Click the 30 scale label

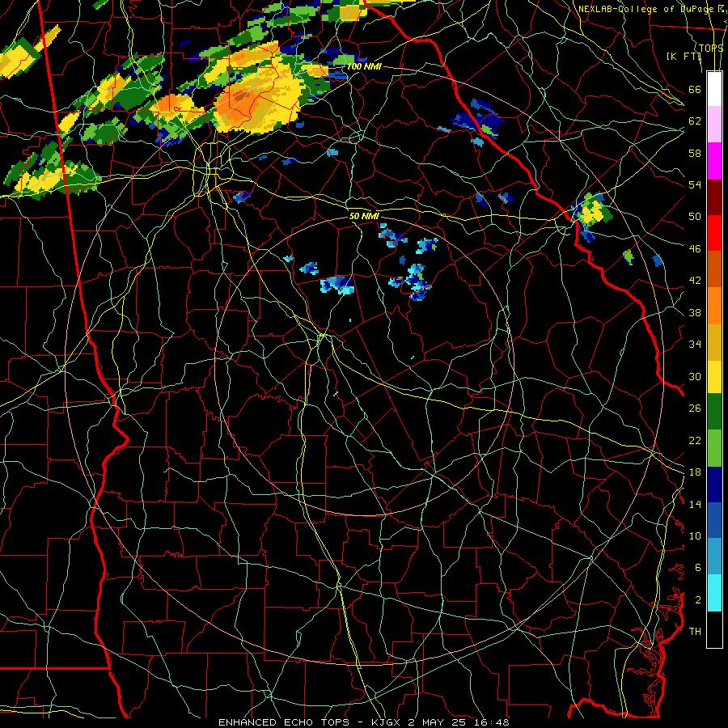[x=695, y=376]
